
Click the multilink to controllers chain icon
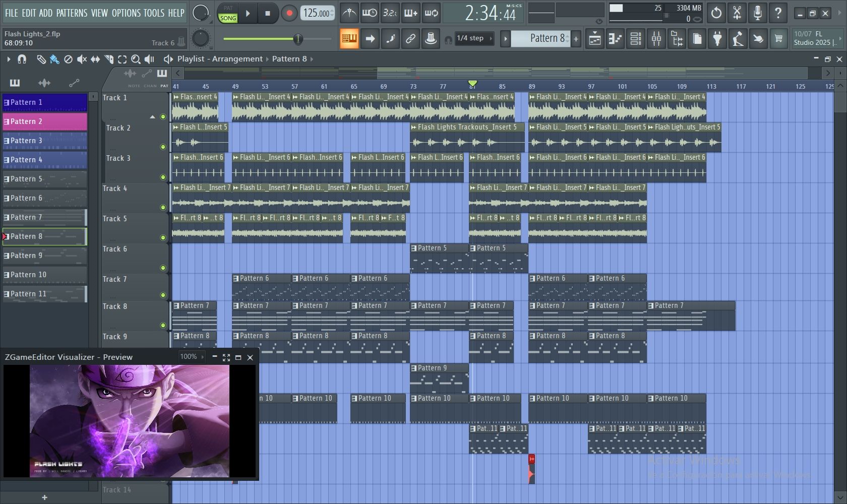pyautogui.click(x=410, y=38)
